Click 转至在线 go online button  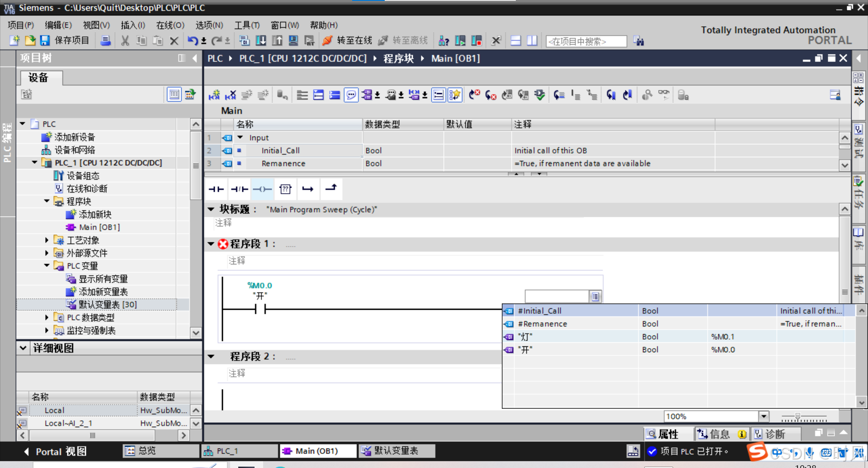pyautogui.click(x=347, y=41)
